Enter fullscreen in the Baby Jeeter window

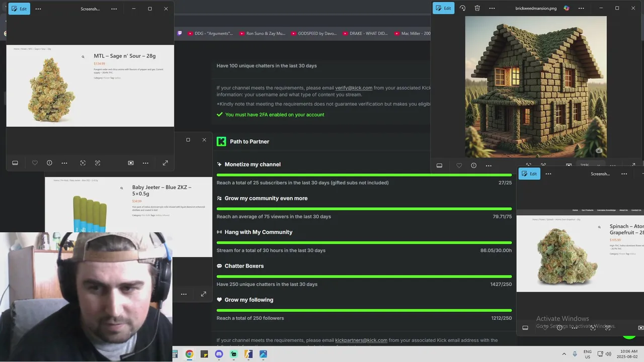tap(203, 294)
